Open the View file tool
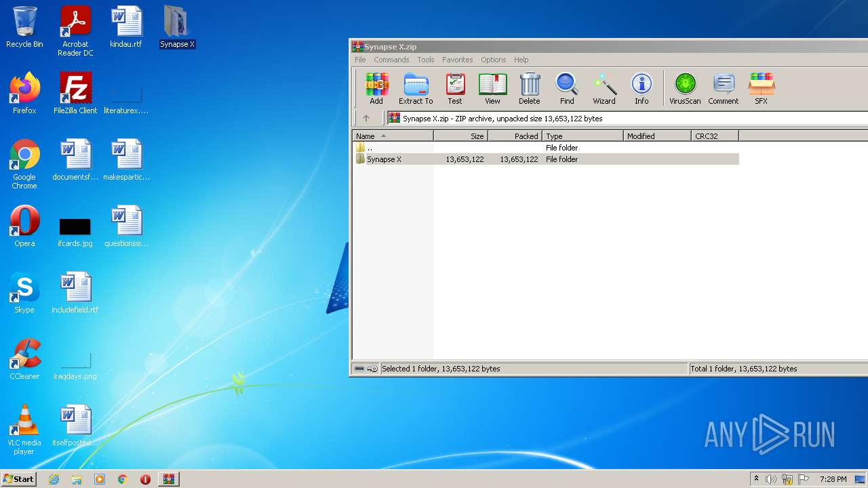Image resolution: width=868 pixels, height=488 pixels. tap(492, 89)
